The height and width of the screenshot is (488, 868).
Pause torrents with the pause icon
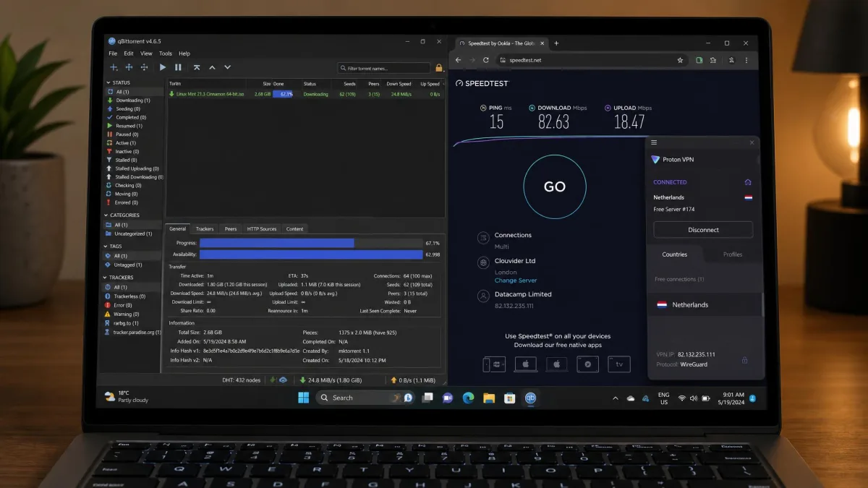click(178, 67)
